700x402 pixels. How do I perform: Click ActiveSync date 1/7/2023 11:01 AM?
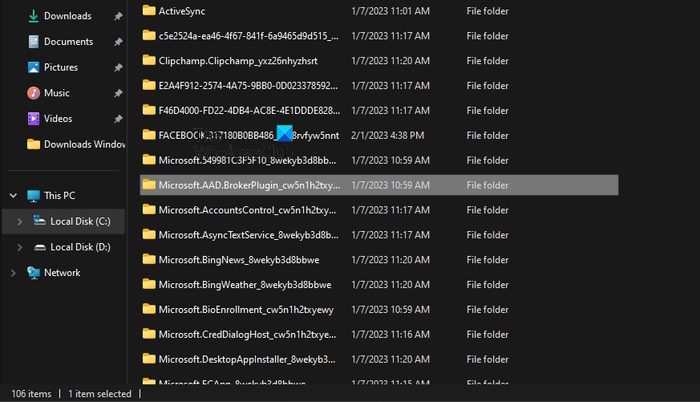point(390,11)
